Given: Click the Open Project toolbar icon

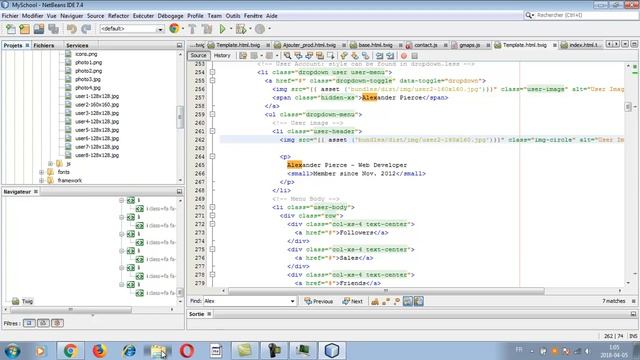Looking at the screenshot, I should tap(39, 29).
